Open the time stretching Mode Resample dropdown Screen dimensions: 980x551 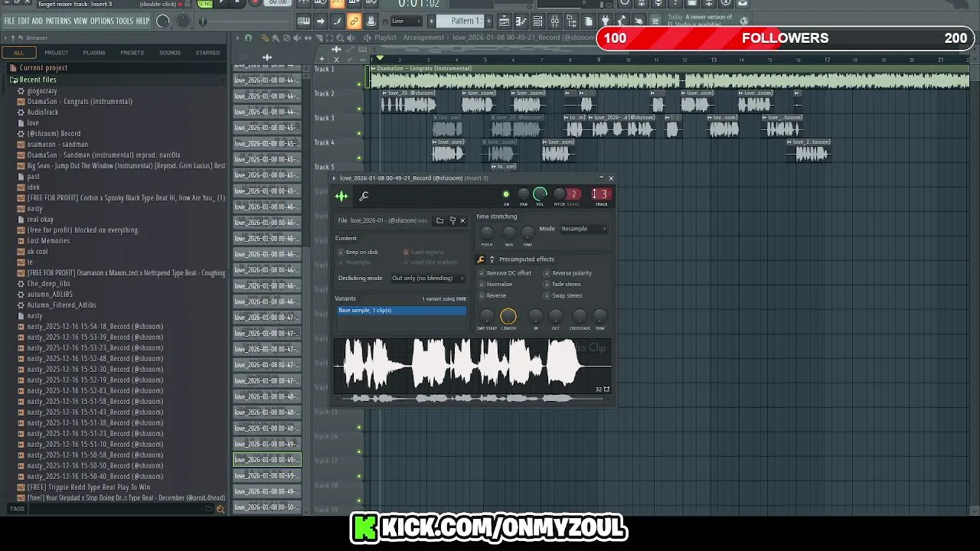(584, 229)
